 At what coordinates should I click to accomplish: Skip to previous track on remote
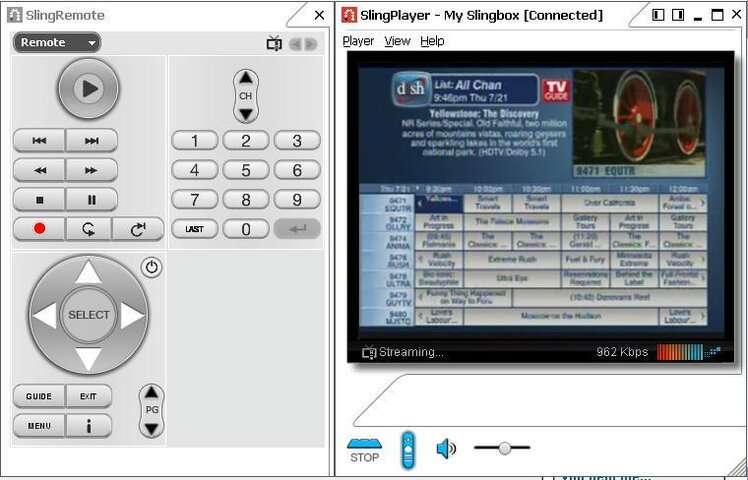(39, 141)
